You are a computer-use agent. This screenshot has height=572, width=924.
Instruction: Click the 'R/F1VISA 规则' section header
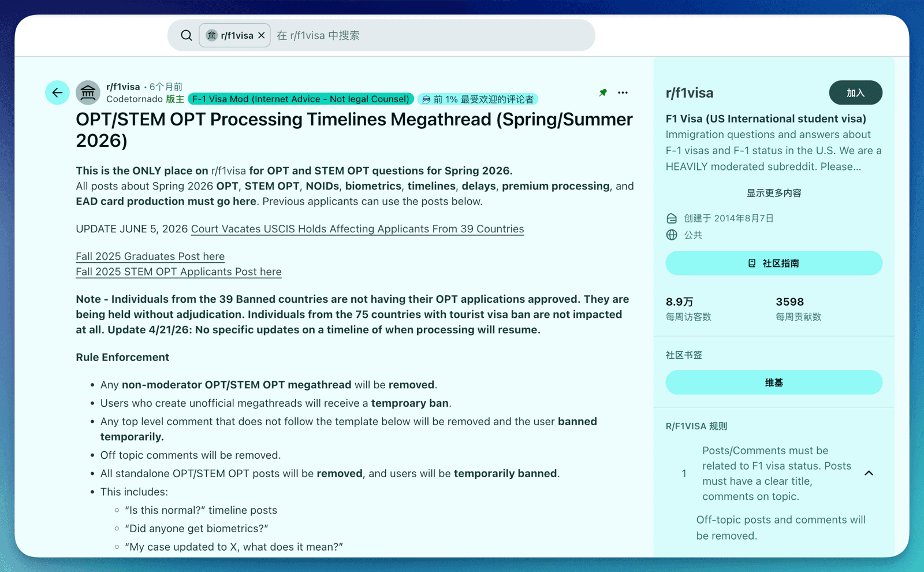click(696, 426)
